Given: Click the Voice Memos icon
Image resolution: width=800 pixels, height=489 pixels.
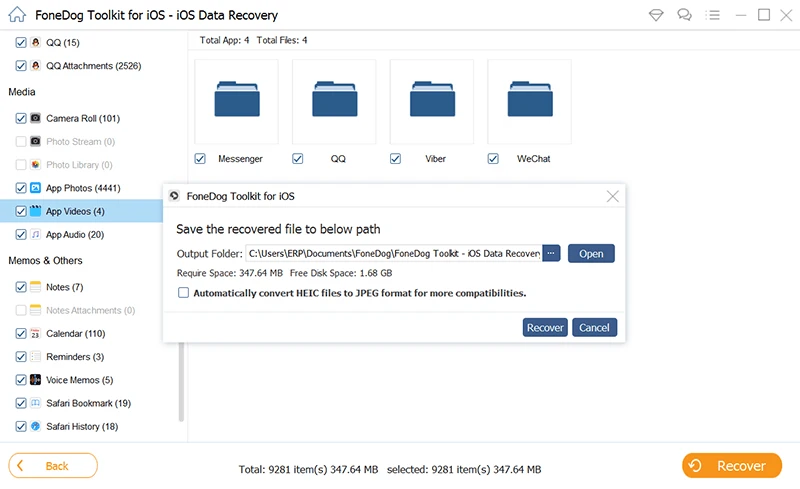Looking at the screenshot, I should pos(35,380).
